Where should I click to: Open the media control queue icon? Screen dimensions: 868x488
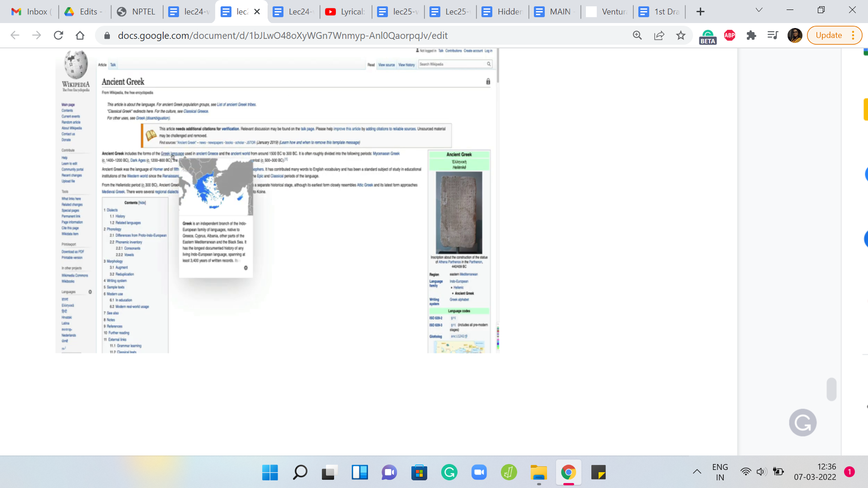pyautogui.click(x=773, y=35)
